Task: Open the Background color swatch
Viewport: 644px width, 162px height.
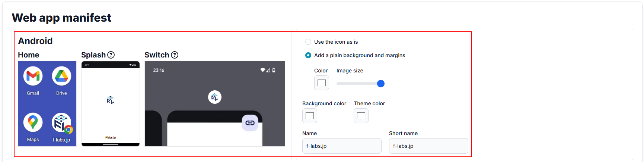Action: (x=310, y=116)
